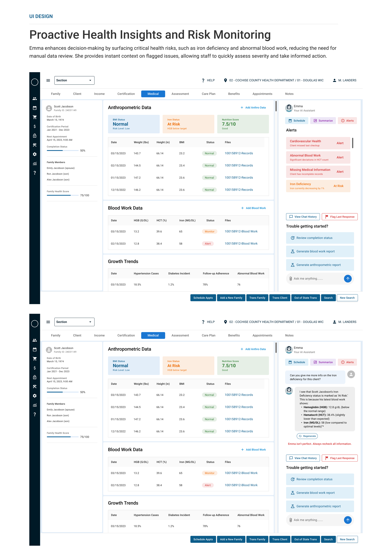Click Emma's Summarize button in the Alerts-list screen

pyautogui.click(x=323, y=121)
